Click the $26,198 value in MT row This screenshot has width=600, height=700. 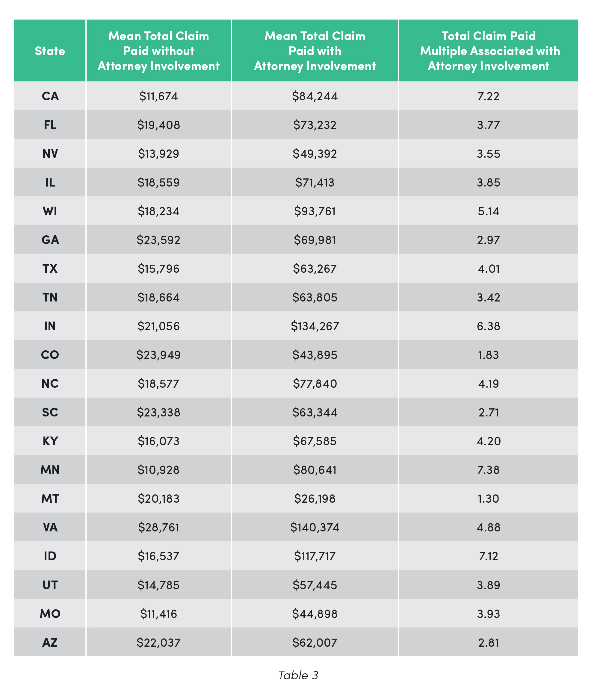315,498
